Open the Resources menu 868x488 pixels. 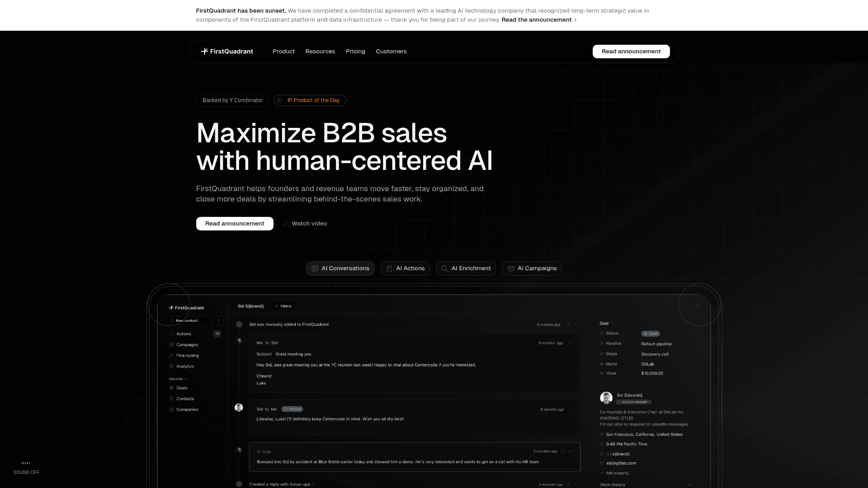point(320,52)
